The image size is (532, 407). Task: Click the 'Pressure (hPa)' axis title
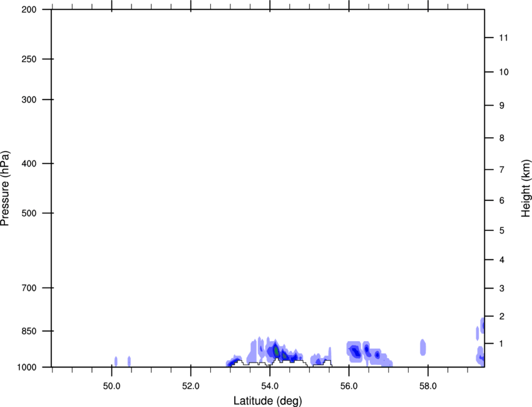(x=5, y=188)
